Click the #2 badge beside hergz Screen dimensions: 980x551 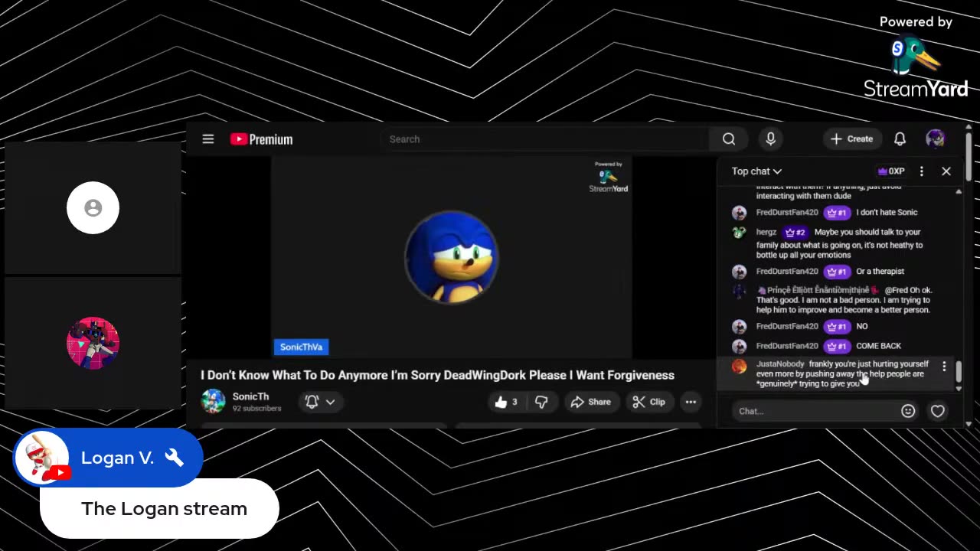pos(795,232)
